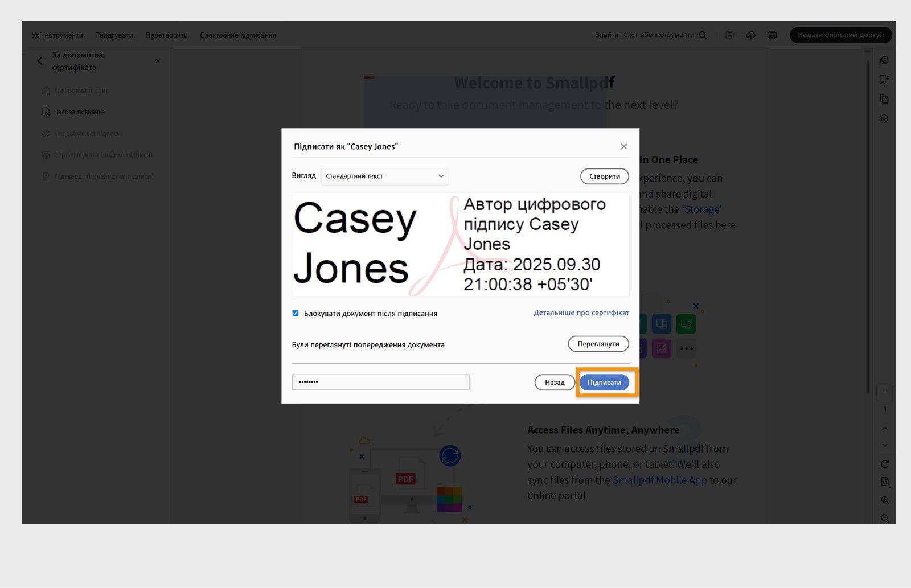The image size is (911, 588).
Task: Select 'Сертифікувати (видимі підписи)' option
Action: (97, 155)
